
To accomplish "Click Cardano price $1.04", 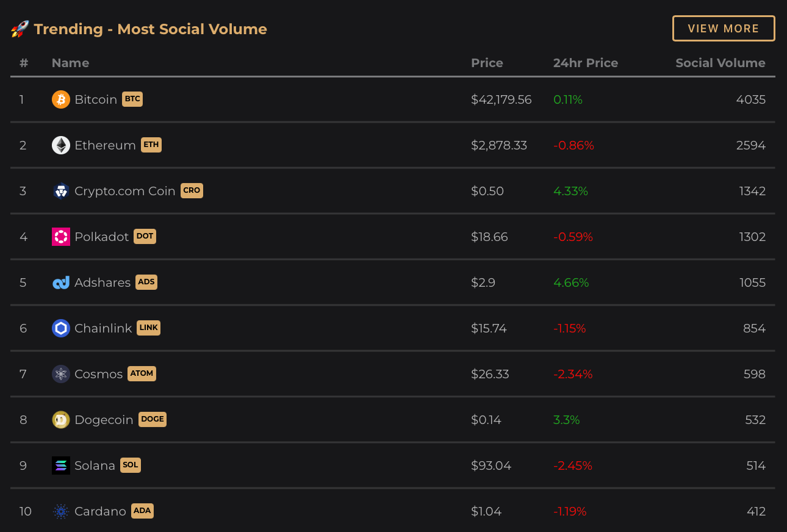I will [x=486, y=511].
